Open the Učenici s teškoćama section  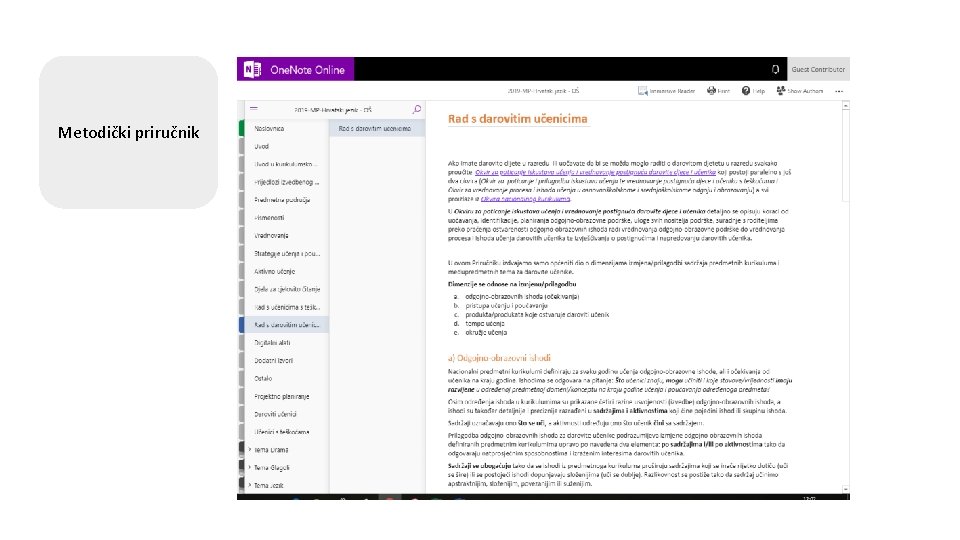(284, 432)
